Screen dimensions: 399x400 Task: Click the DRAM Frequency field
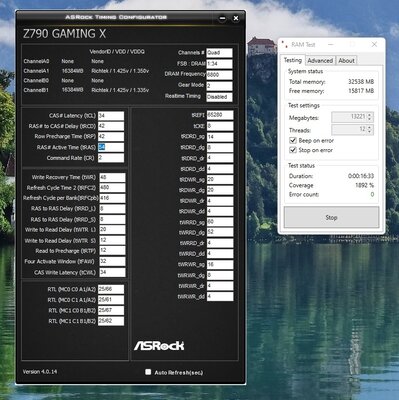219,75
